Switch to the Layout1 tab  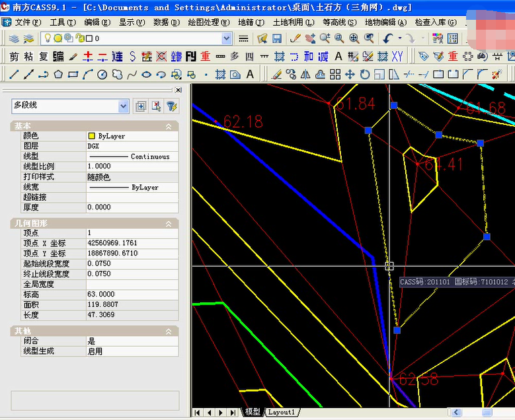281,412
